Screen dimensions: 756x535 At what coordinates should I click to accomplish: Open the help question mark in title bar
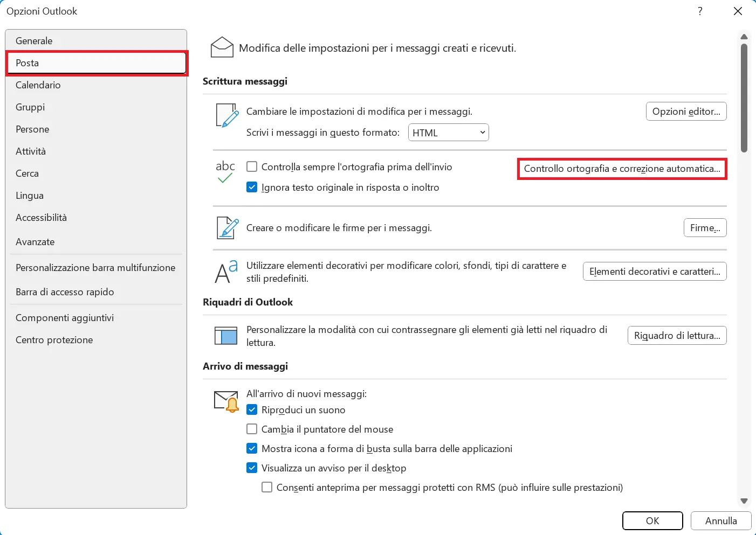pyautogui.click(x=700, y=11)
